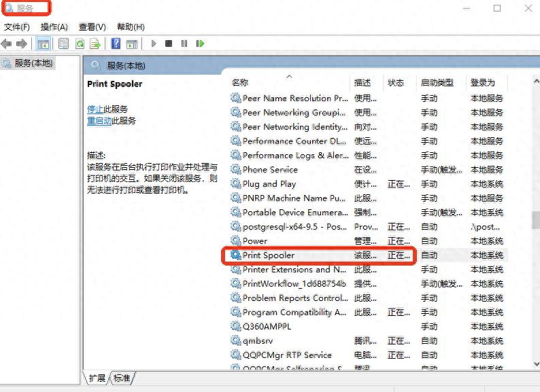The height and width of the screenshot is (392, 540).
Task: Click 电脑... description of QQPCMgr RTP row
Action: [365, 355]
